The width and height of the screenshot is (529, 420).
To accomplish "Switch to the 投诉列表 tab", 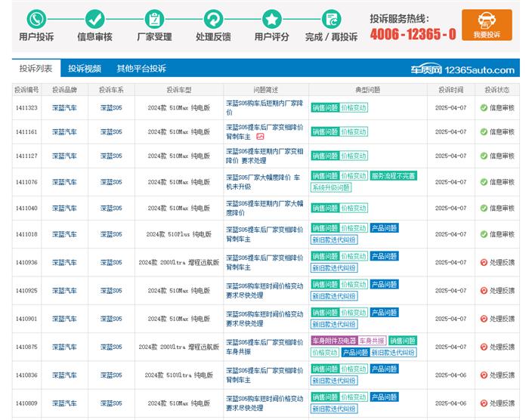I will pos(36,69).
